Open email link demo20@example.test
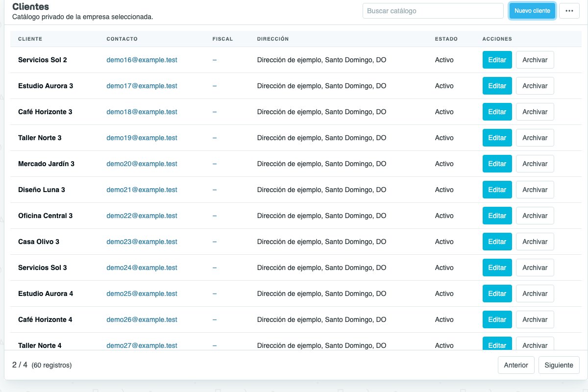 click(142, 164)
